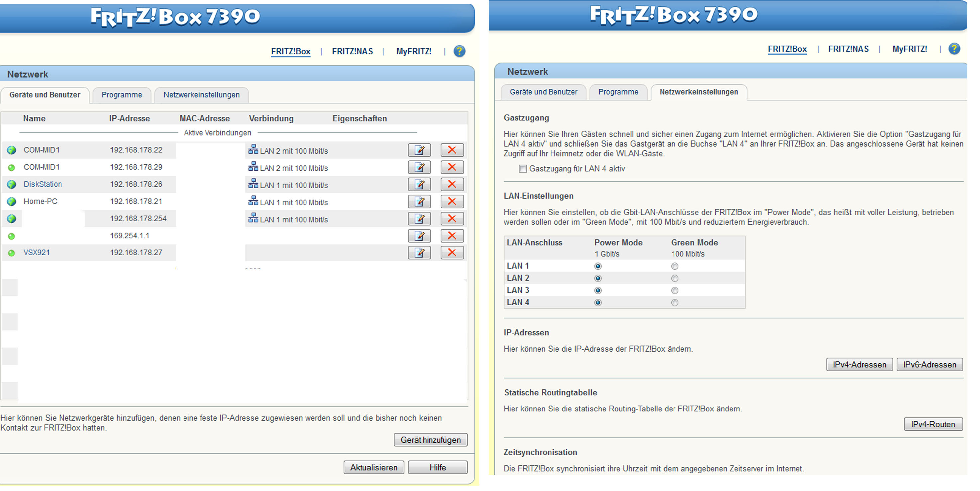Click the Gerät hinzufügen button
Viewport: 980px width, 491px height.
click(x=430, y=440)
